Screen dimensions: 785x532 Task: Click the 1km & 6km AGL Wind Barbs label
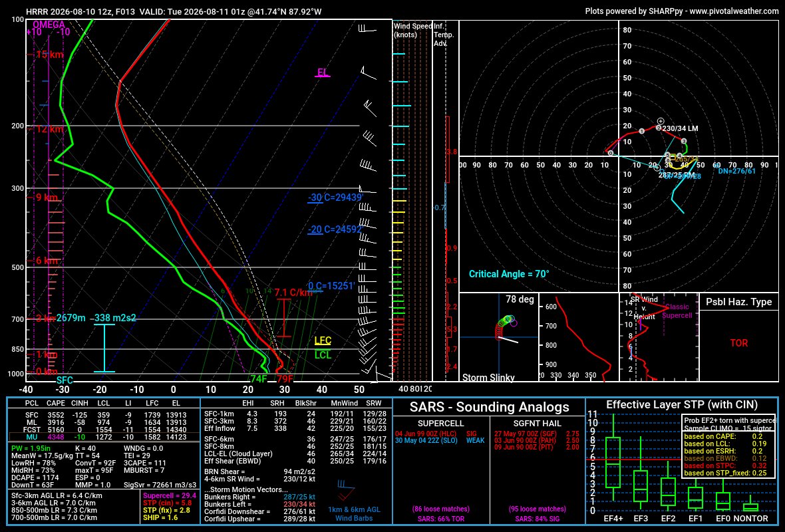pos(354,513)
